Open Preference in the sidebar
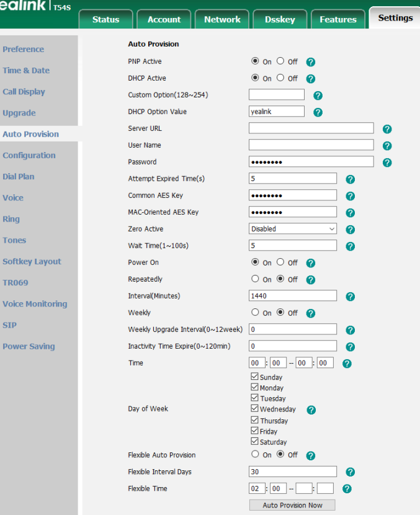420x515 pixels. (24, 49)
